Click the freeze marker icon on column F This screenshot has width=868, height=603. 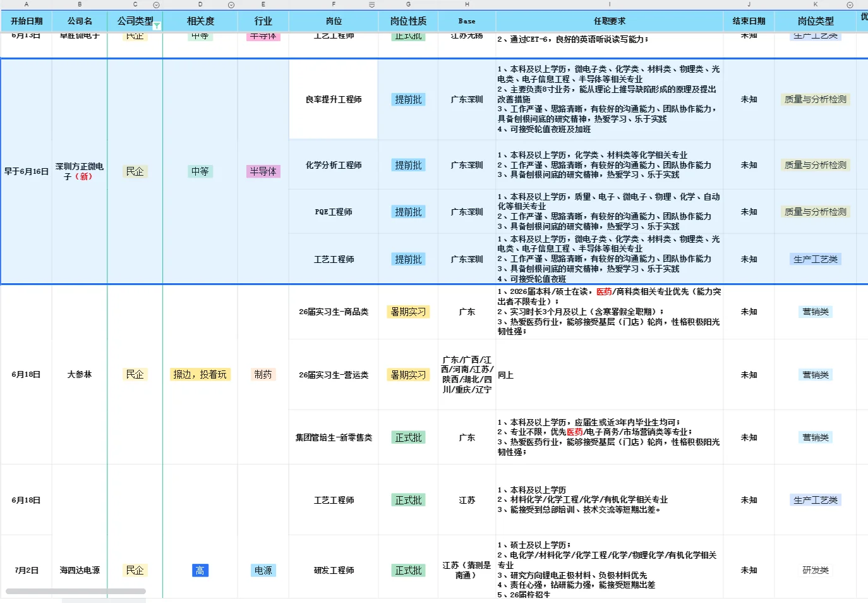point(371,4)
